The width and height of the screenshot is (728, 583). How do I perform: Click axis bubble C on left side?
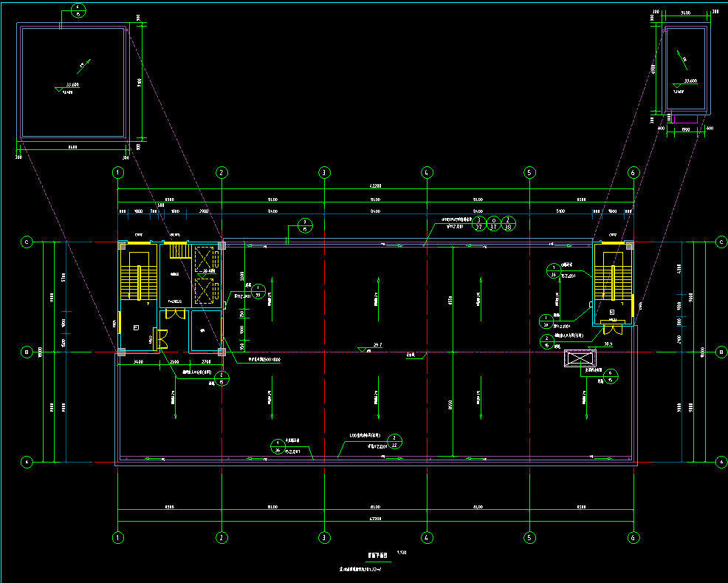click(27, 242)
